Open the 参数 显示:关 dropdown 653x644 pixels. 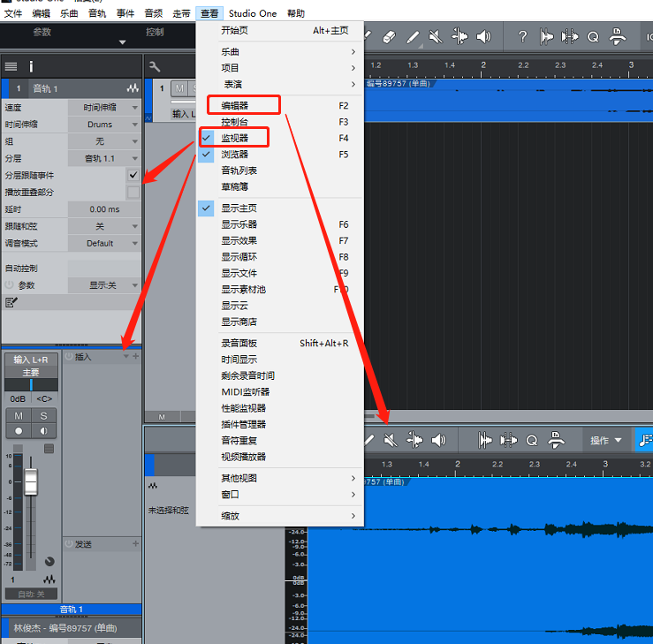pyautogui.click(x=104, y=285)
